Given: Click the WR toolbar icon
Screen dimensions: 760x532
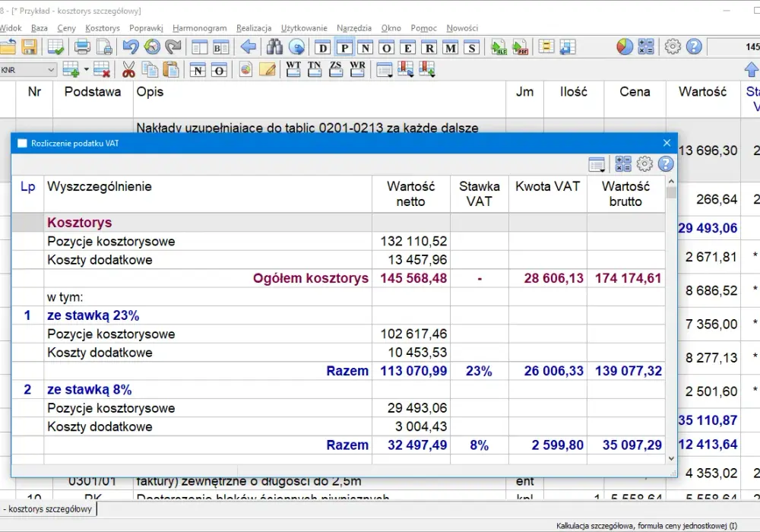Looking at the screenshot, I should [357, 69].
